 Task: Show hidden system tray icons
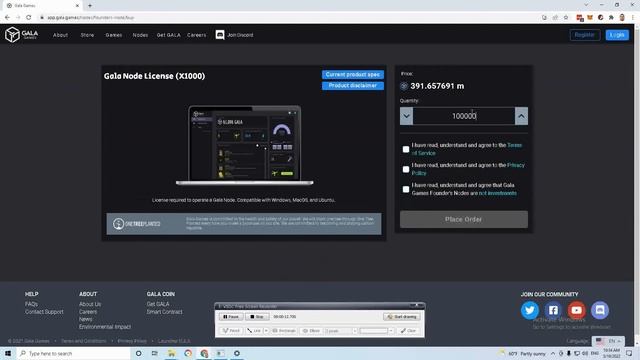[553, 353]
